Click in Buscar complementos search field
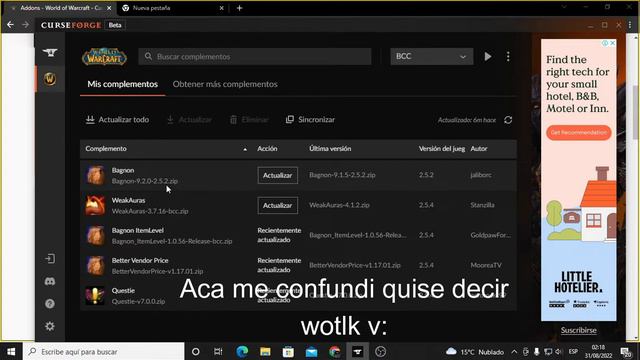This screenshot has height=360, width=640. (x=255, y=56)
